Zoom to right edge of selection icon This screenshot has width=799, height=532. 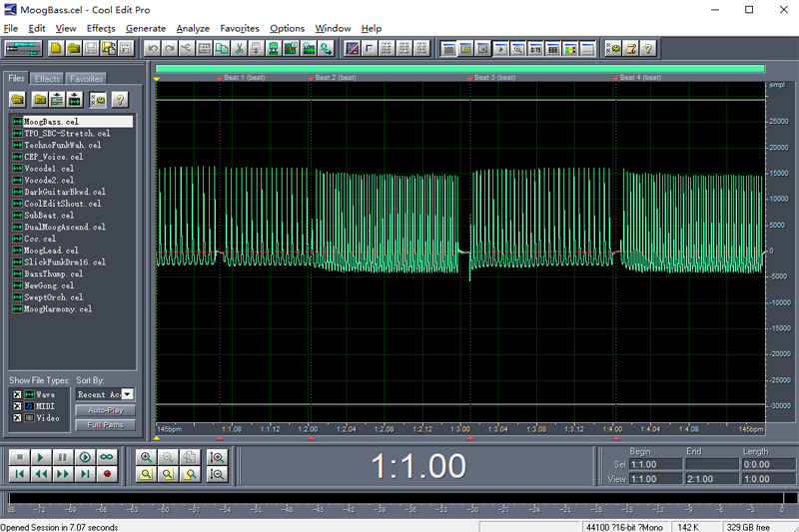(190, 474)
